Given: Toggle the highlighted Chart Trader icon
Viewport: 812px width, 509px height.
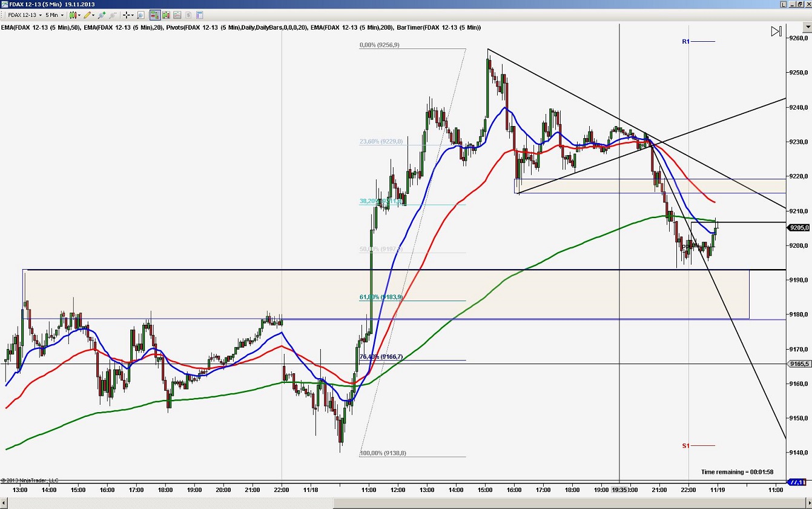Looking at the screenshot, I should pyautogui.click(x=155, y=15).
